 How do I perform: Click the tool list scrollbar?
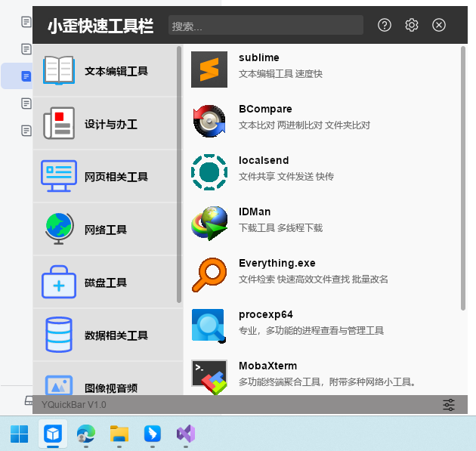click(463, 178)
